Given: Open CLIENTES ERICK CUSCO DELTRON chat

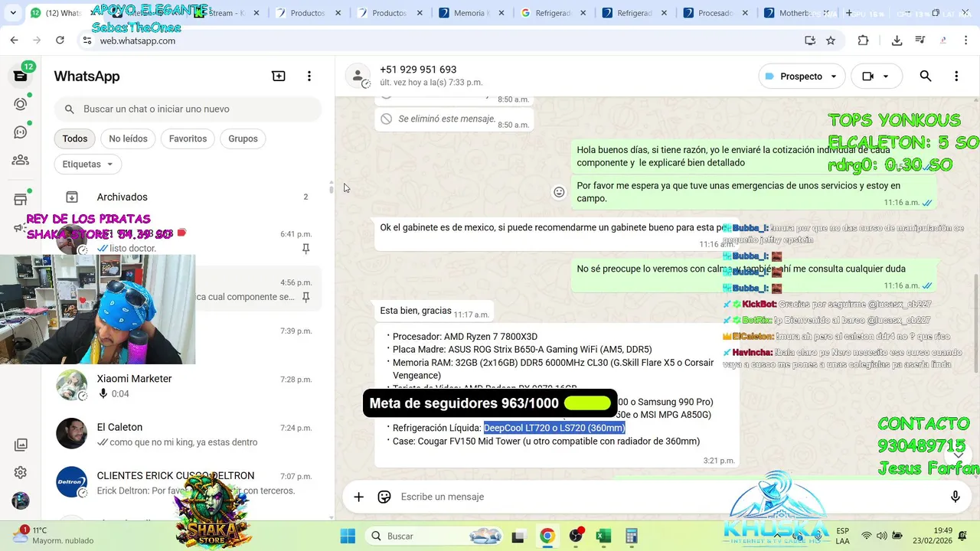Looking at the screenshot, I should (188, 482).
